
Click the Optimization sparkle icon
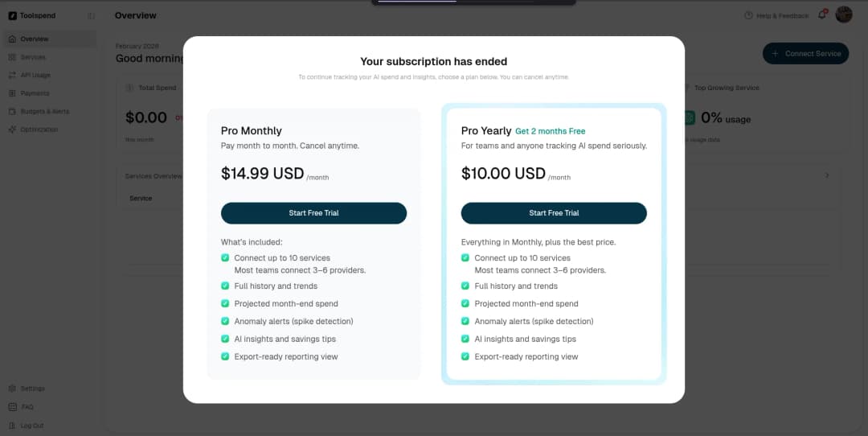[12, 130]
